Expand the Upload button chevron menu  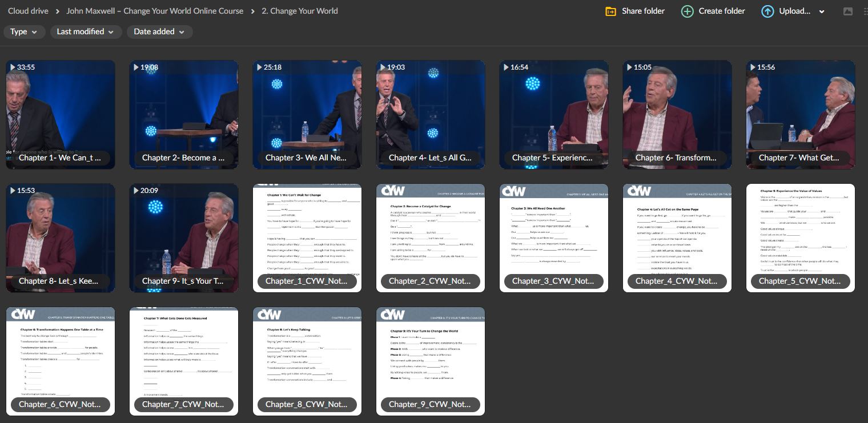pos(821,11)
